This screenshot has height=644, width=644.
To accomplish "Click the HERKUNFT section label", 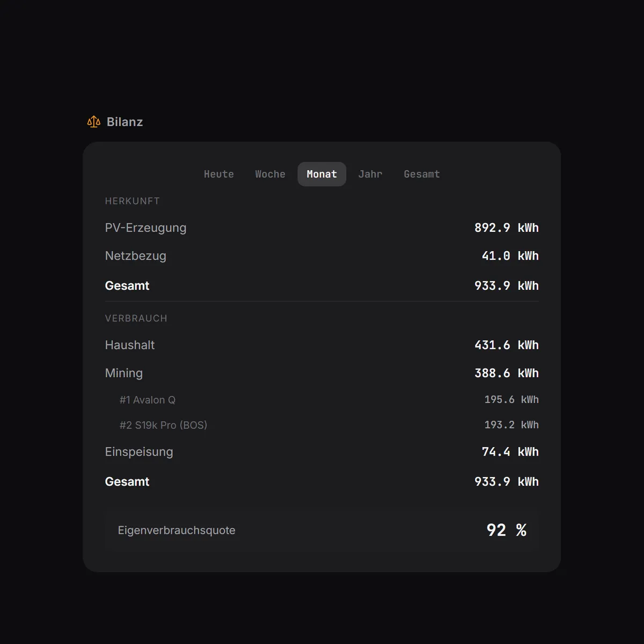I will (x=133, y=201).
